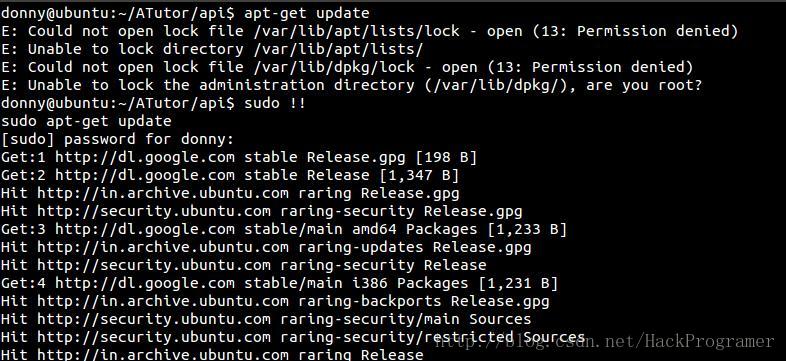Viewport: 786px width, 361px height.
Task: Click the Get:2 dl.google.com stable Release URL
Action: pyautogui.click(x=145, y=175)
